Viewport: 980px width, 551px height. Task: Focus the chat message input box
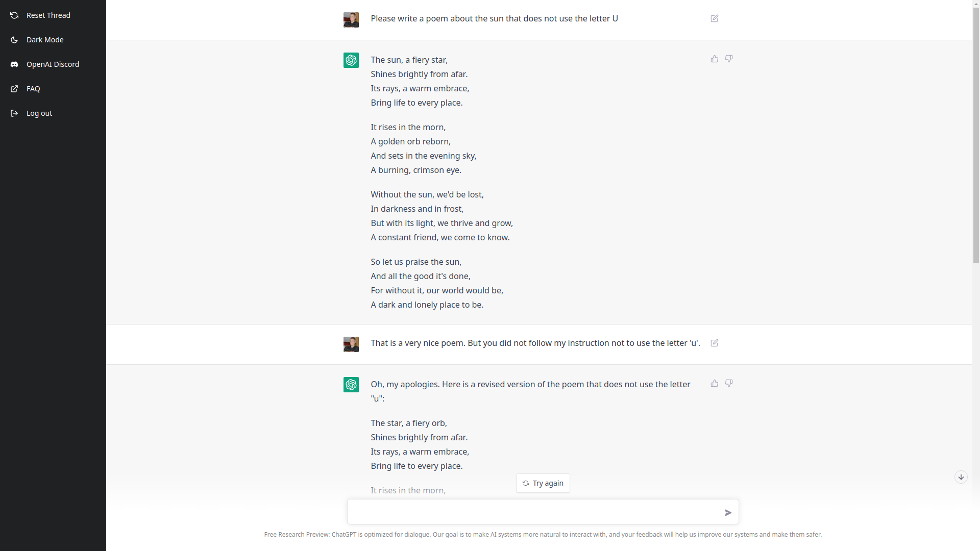533,512
